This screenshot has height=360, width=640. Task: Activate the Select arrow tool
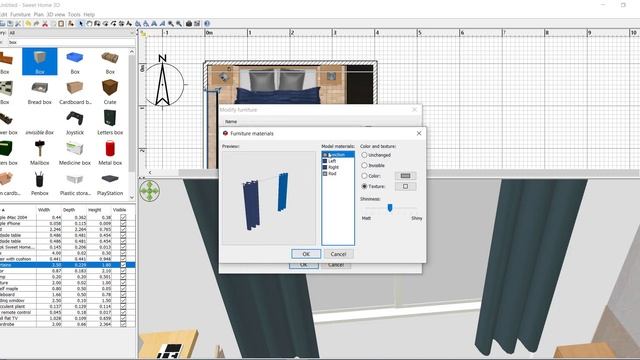tap(81, 24)
